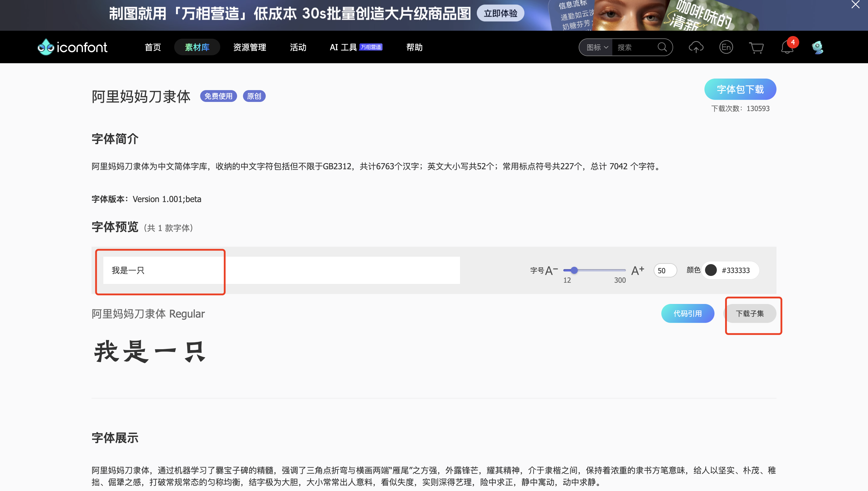The height and width of the screenshot is (491, 868).
Task: Click the rendered preview text 我是一只
Action: (150, 352)
